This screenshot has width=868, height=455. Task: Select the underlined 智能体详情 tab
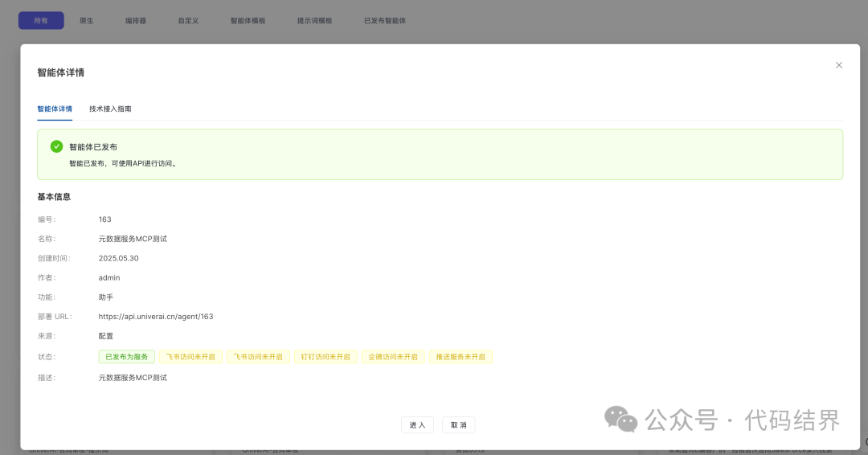(55, 109)
